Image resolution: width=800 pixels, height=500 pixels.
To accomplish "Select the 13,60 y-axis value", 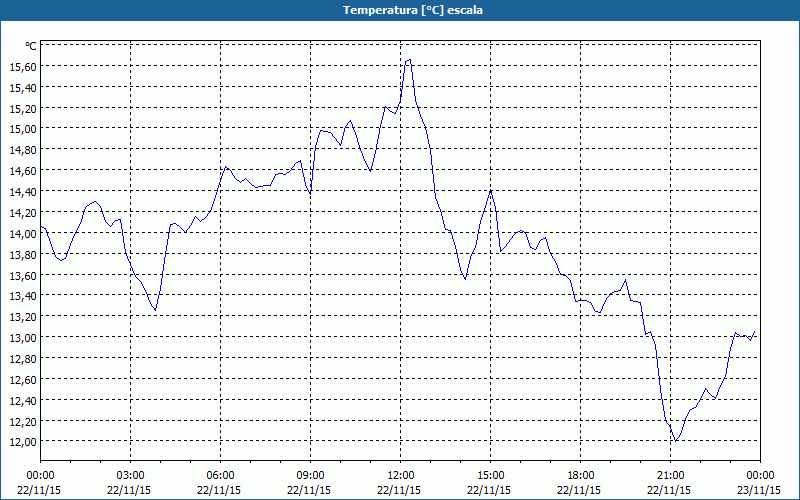I will [23, 276].
